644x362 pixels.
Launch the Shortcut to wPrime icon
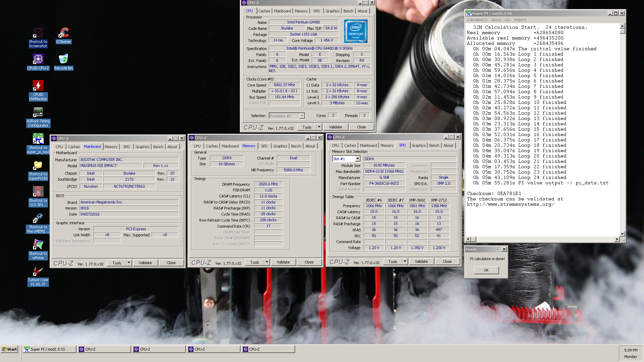[x=38, y=249]
